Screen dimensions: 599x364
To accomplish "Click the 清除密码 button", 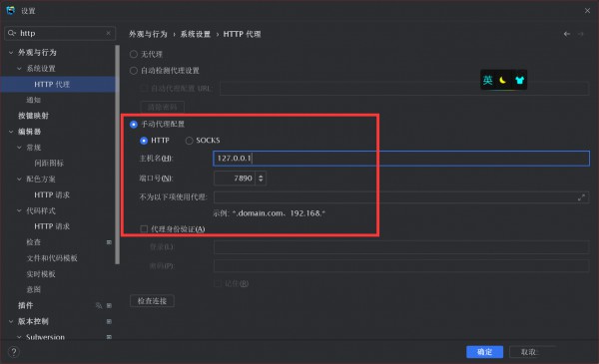I will coord(163,107).
